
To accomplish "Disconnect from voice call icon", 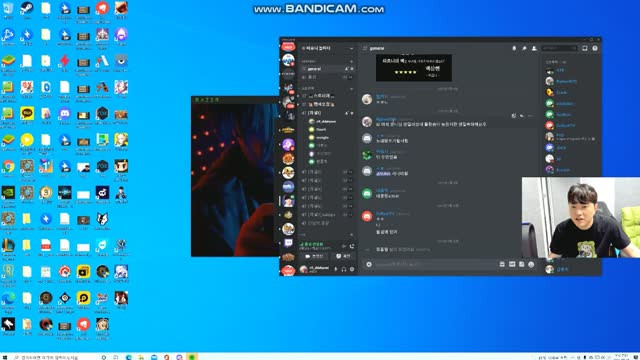I will pyautogui.click(x=352, y=246).
